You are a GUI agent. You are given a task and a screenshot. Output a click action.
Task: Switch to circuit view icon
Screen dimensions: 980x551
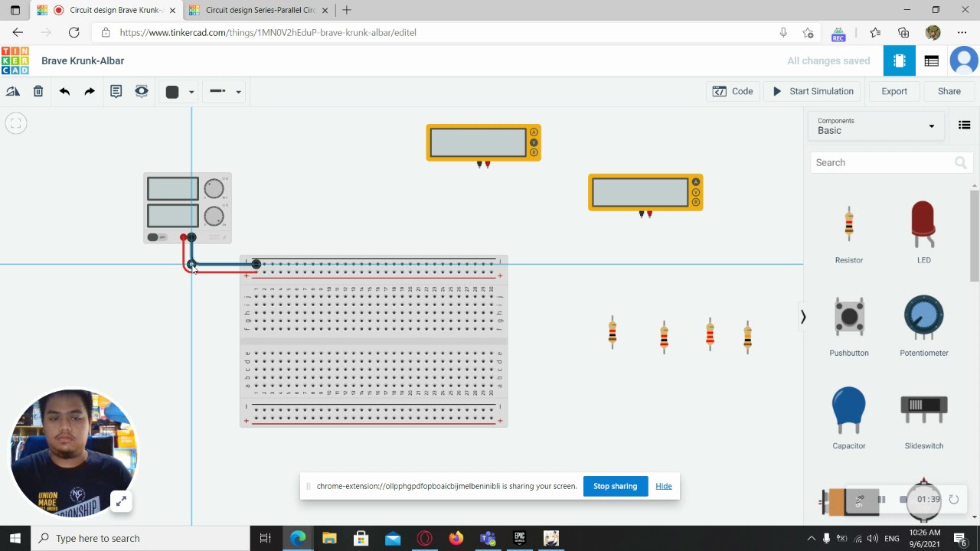(x=900, y=61)
